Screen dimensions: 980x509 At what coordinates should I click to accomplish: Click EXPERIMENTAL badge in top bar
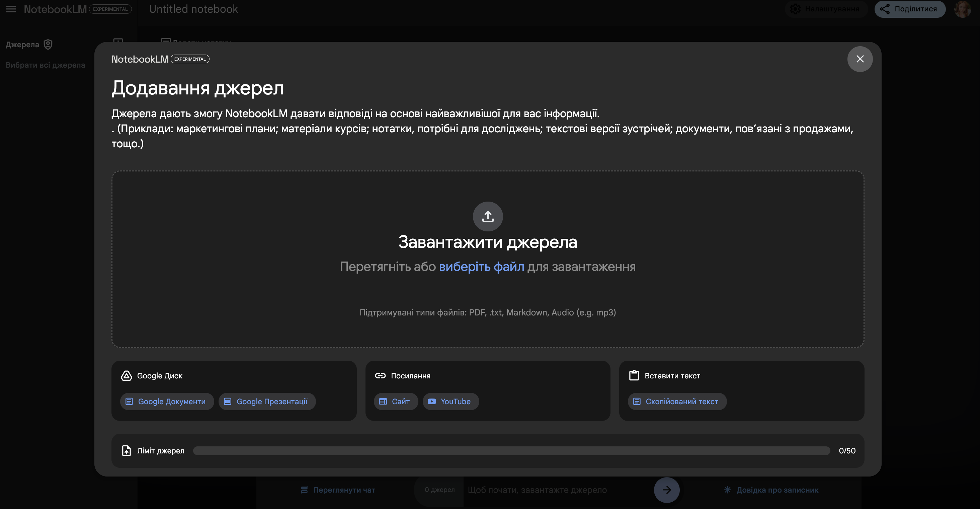[110, 9]
